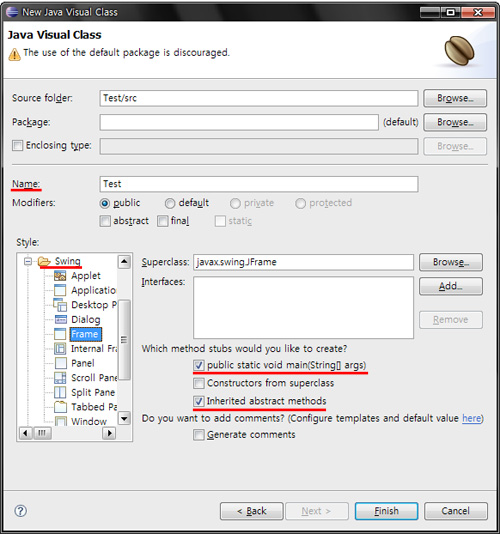This screenshot has height=534, width=500.
Task: Open the templates 'here' link
Action: click(x=472, y=418)
